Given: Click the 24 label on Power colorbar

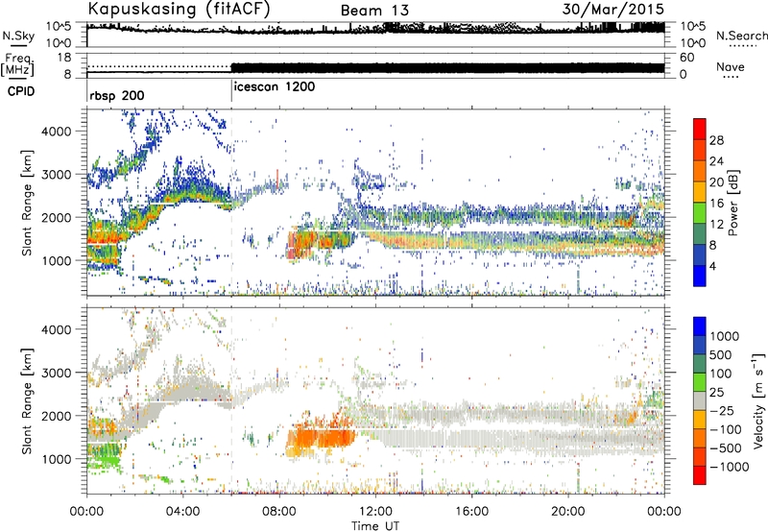Looking at the screenshot, I should pyautogui.click(x=716, y=161).
